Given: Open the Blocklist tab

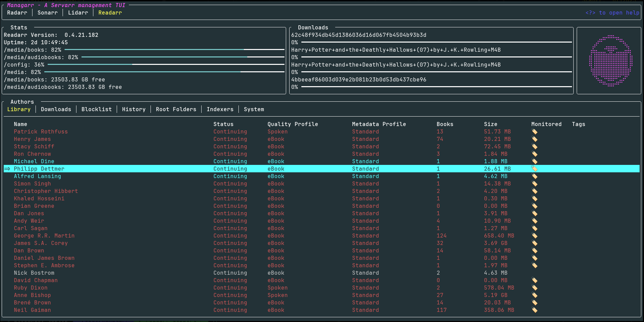Looking at the screenshot, I should point(96,109).
